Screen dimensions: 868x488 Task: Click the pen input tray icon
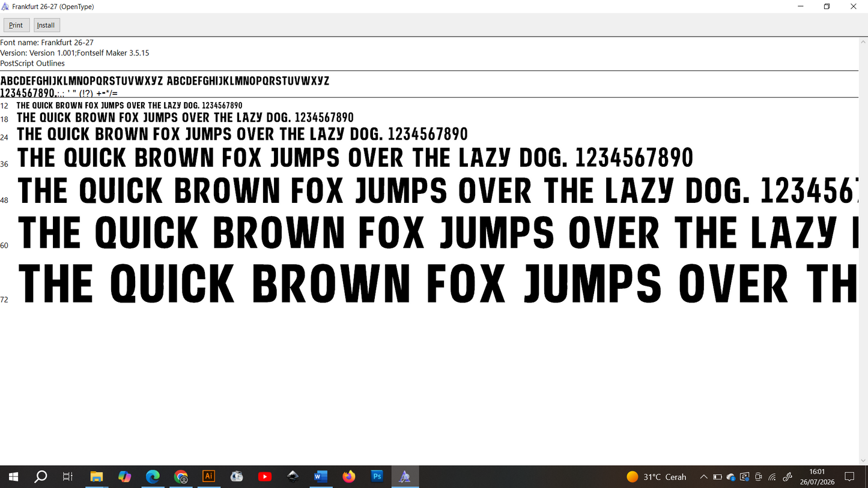(x=788, y=477)
